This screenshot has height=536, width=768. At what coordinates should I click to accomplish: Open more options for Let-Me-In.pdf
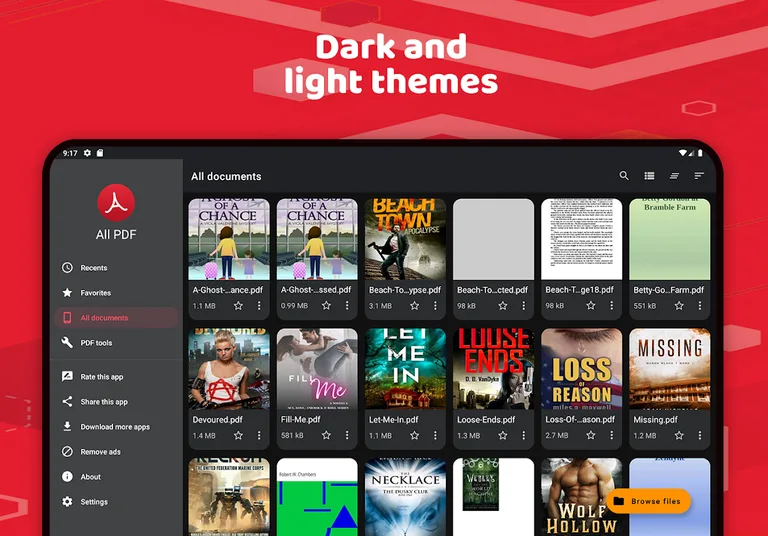point(435,435)
